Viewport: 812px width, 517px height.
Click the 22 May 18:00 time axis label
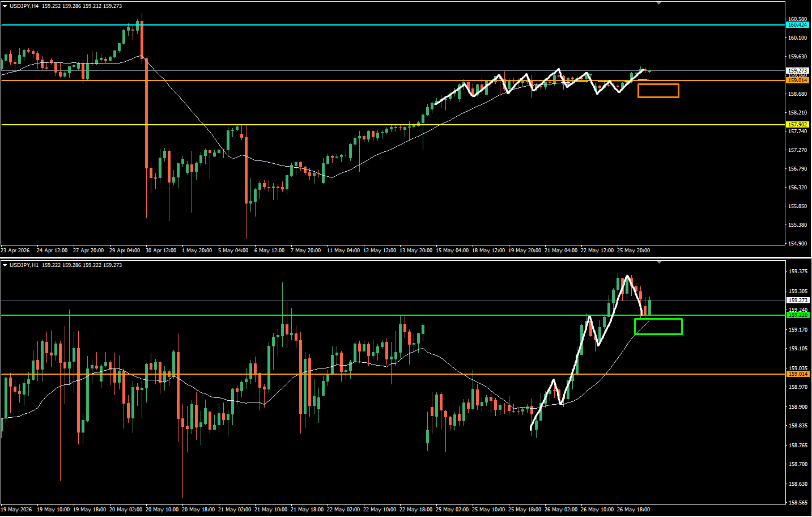(x=416, y=510)
